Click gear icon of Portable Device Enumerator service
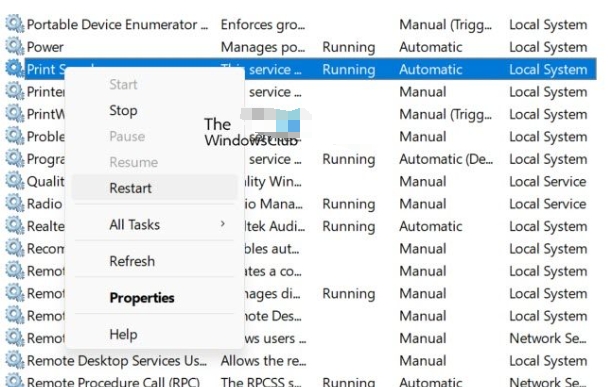 coord(15,24)
